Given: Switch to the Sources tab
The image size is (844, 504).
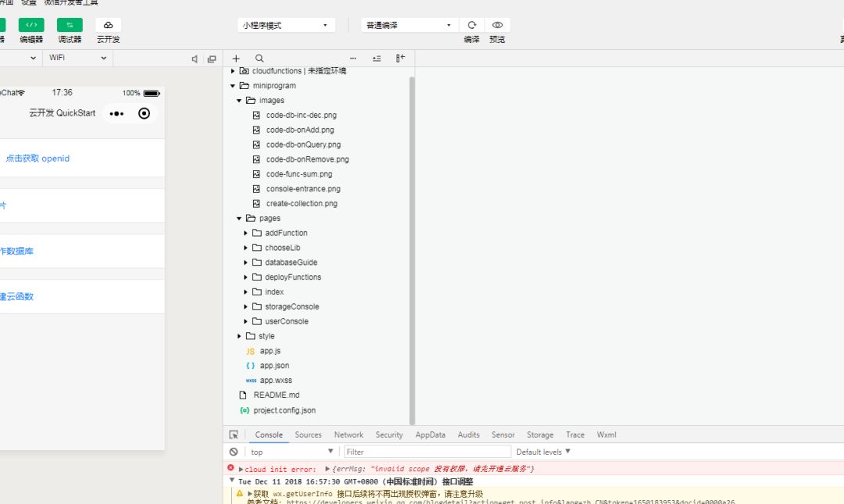Looking at the screenshot, I should pyautogui.click(x=308, y=434).
